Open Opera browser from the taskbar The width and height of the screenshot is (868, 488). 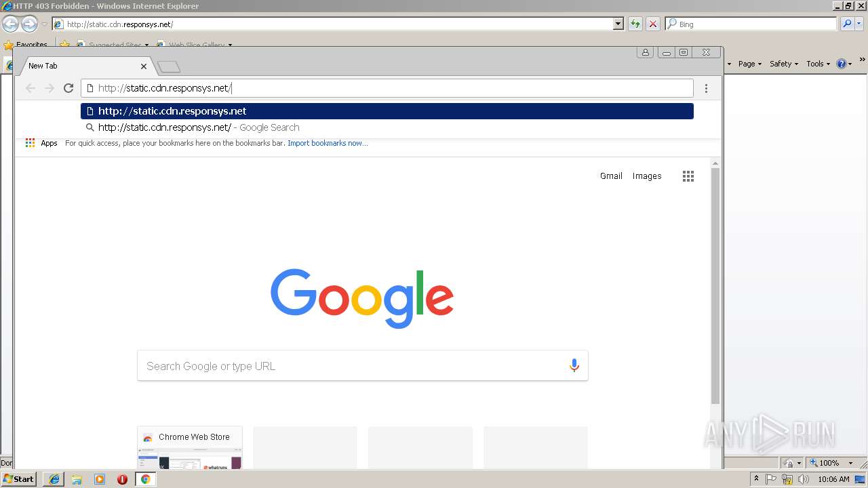click(x=122, y=479)
